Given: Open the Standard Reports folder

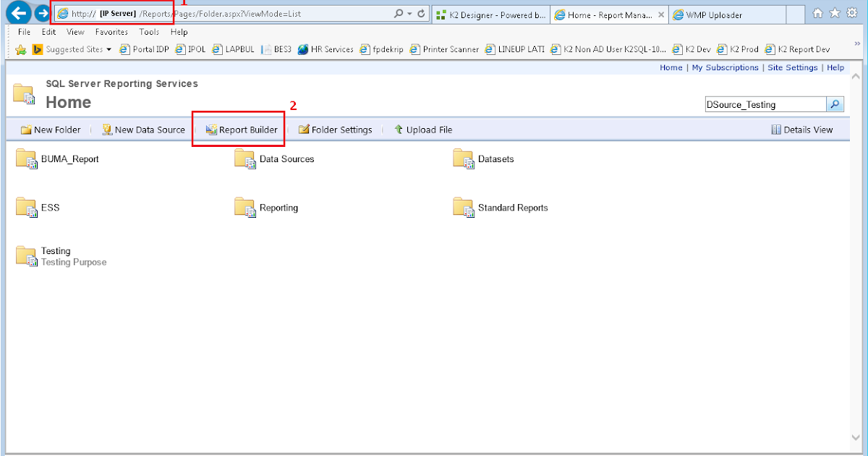Looking at the screenshot, I should [x=512, y=207].
